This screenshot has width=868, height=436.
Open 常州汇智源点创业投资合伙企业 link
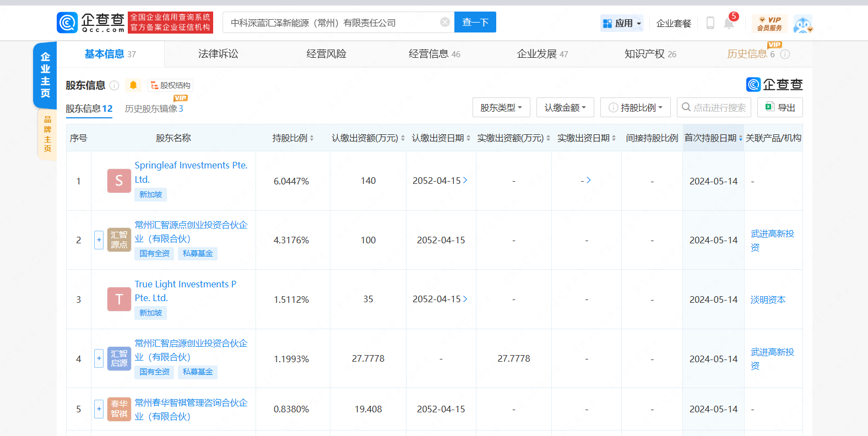(x=191, y=232)
